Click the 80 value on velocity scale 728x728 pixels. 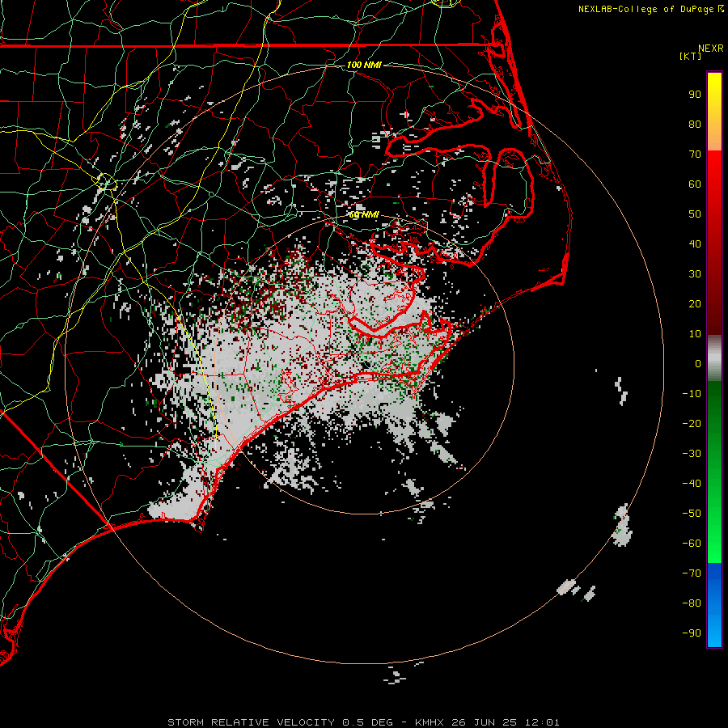point(695,124)
